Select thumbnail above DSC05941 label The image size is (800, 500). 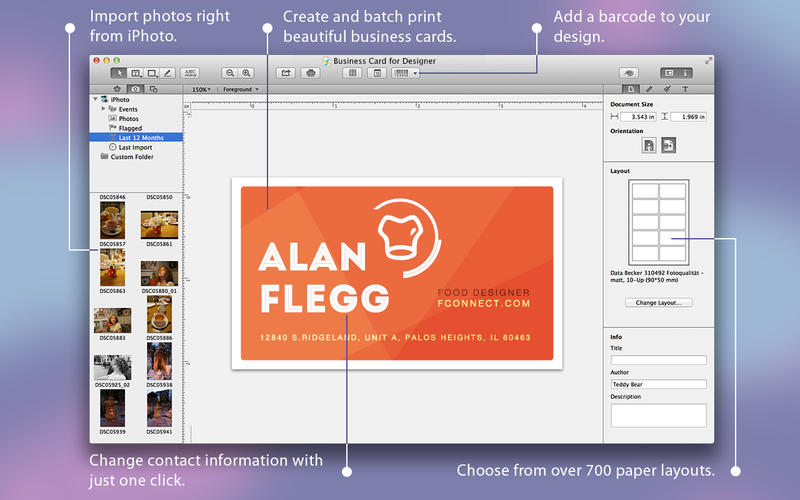click(x=159, y=408)
